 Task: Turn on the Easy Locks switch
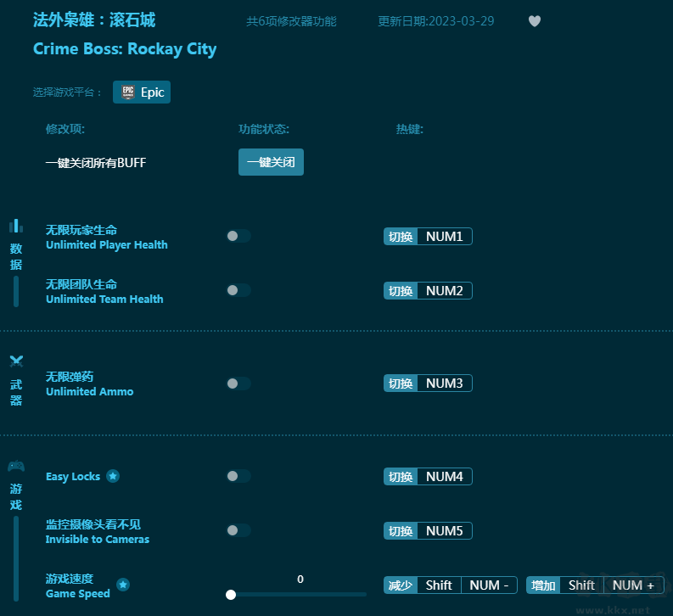pos(238,476)
